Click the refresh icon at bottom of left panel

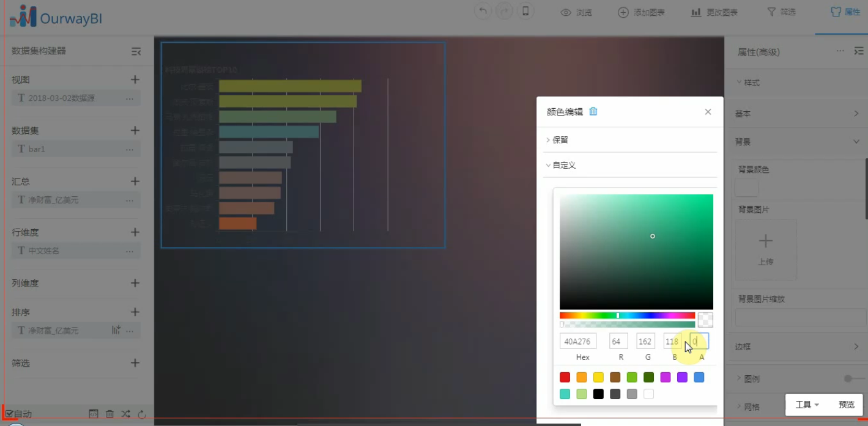coord(141,414)
